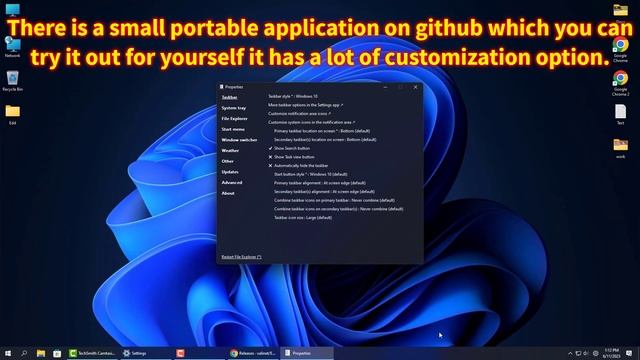The height and width of the screenshot is (360, 640).
Task: Switch to TechSmith Camtasia taskbar window
Action: click(x=92, y=353)
